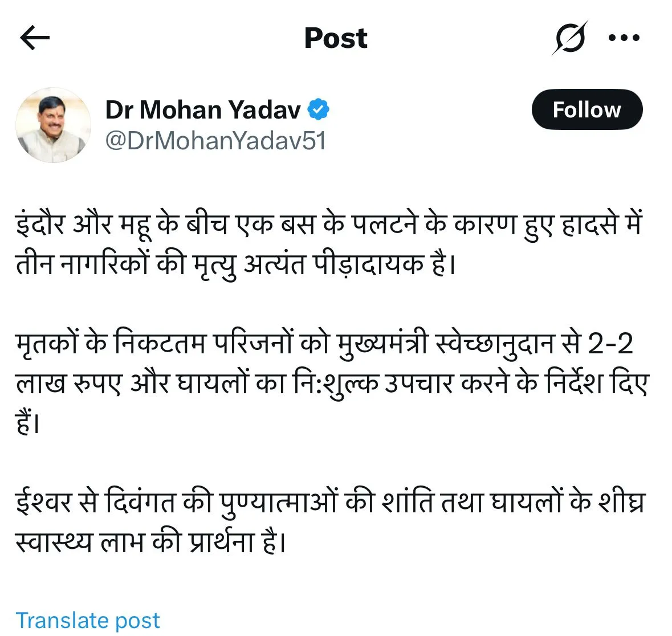Open the Dr Mohan Yadav display name
672x636 pixels.
click(202, 109)
